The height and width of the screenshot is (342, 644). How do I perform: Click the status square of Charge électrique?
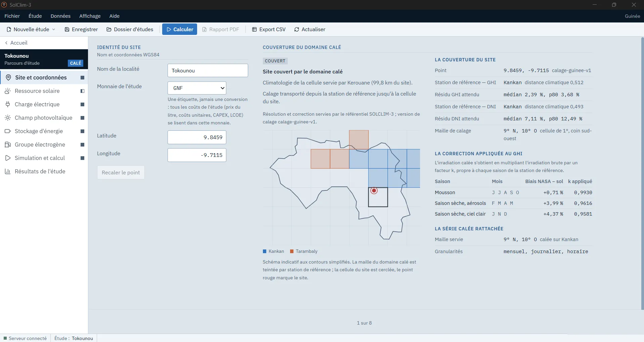click(x=82, y=105)
